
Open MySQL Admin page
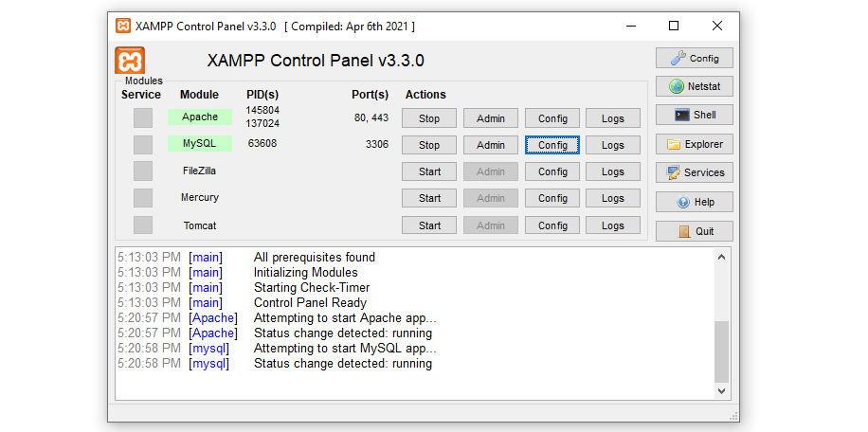491,145
